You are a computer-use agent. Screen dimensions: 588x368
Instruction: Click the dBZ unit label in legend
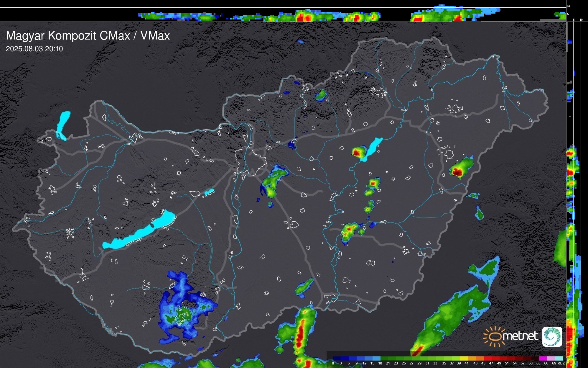[x=561, y=363]
